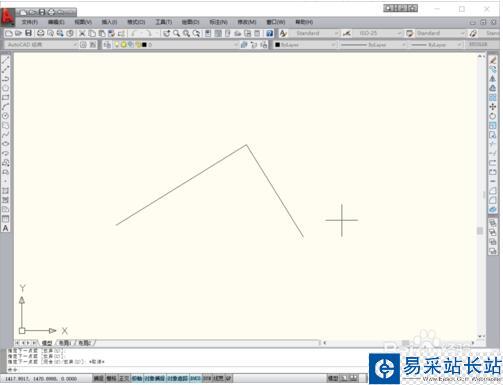
Task: Select the Arc draw tool
Action: point(6,107)
